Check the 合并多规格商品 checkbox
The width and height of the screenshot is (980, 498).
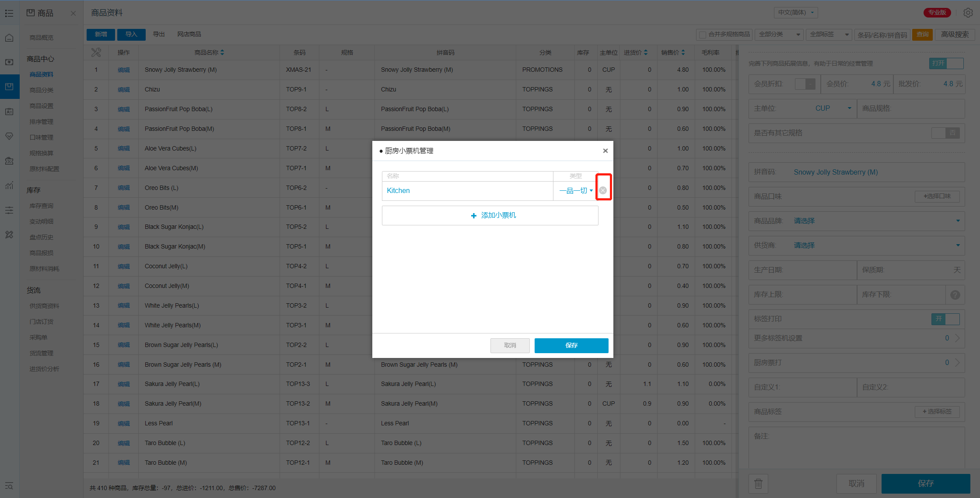pyautogui.click(x=703, y=35)
